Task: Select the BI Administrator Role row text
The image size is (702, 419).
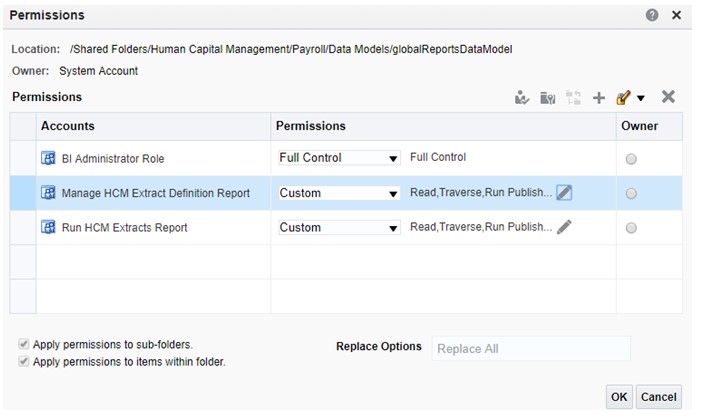Action: [x=113, y=158]
